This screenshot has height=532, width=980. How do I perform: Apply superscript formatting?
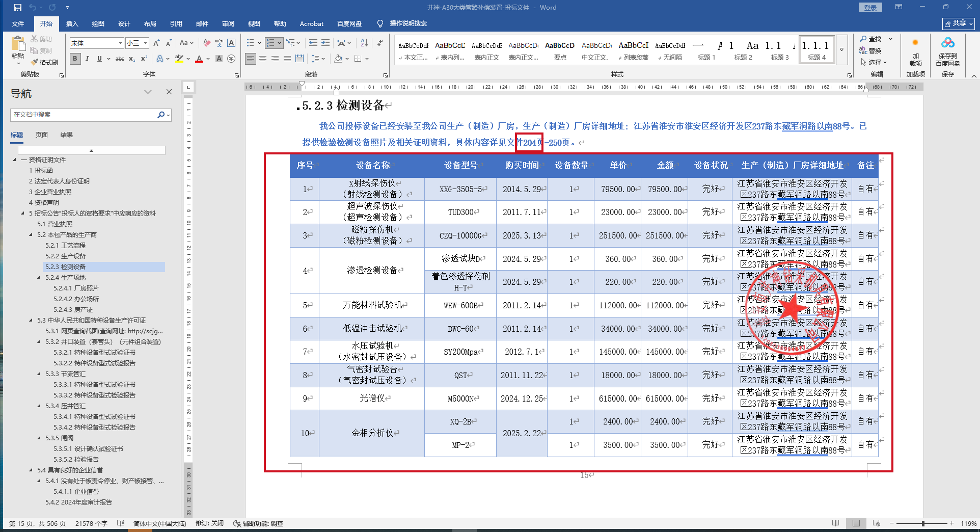[144, 59]
